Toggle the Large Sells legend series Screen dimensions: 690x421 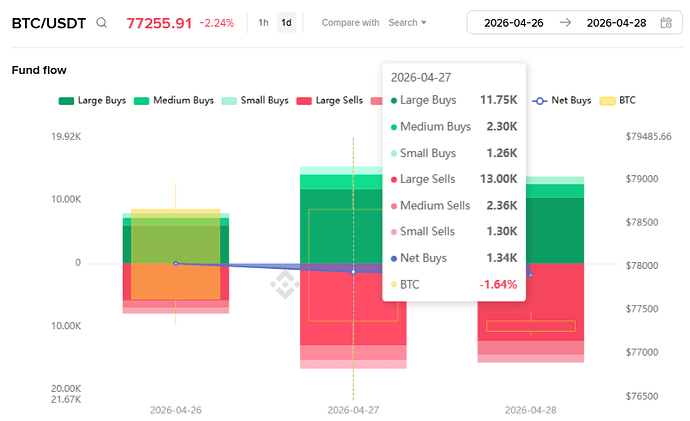click(x=330, y=100)
